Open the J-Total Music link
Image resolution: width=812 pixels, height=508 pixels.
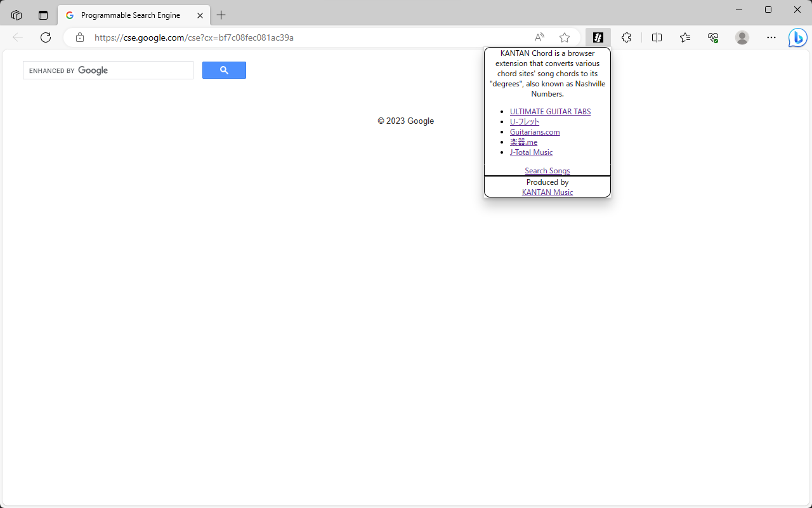(x=531, y=152)
